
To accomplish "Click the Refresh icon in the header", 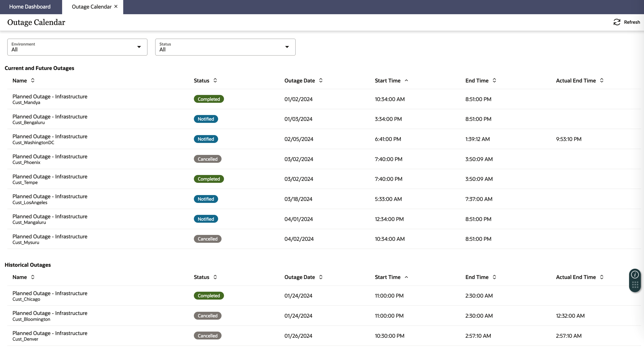I will tap(617, 22).
